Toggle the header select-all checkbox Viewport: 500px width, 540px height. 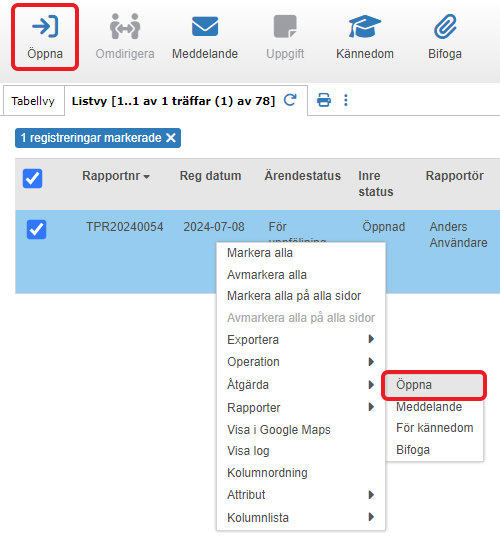[x=32, y=178]
